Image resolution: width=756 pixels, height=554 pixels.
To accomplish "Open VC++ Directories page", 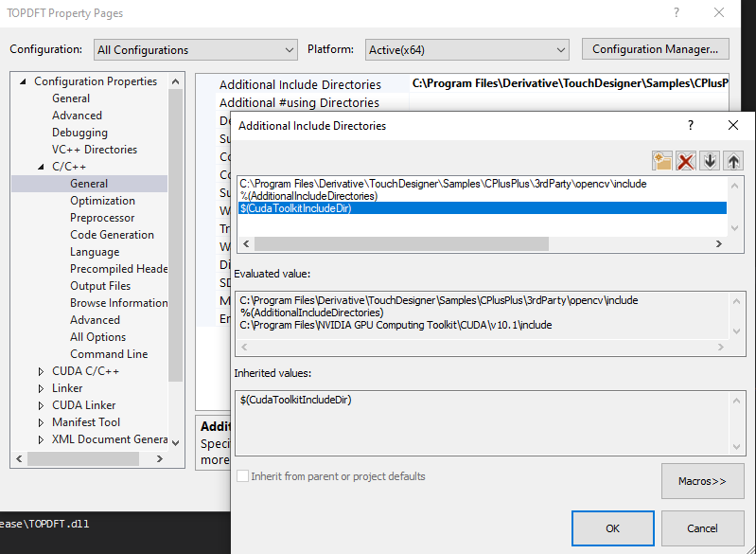I will click(x=95, y=150).
